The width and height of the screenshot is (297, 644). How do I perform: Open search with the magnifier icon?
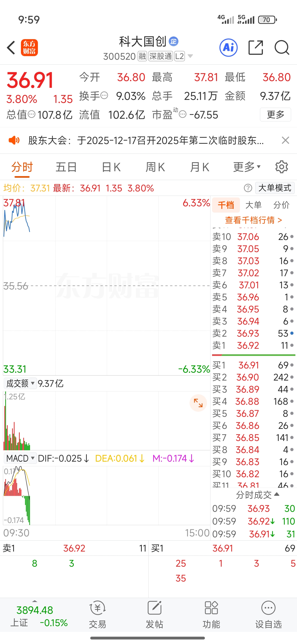[x=282, y=47]
